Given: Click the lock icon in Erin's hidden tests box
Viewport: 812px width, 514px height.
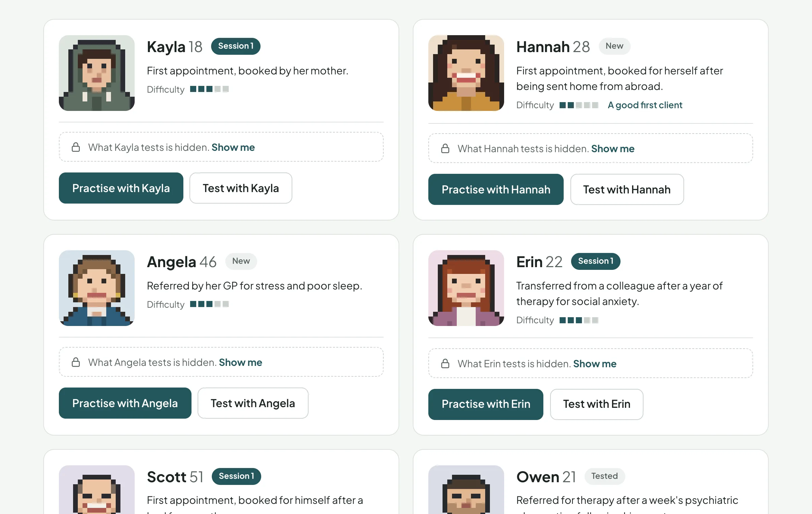Looking at the screenshot, I should click(445, 364).
